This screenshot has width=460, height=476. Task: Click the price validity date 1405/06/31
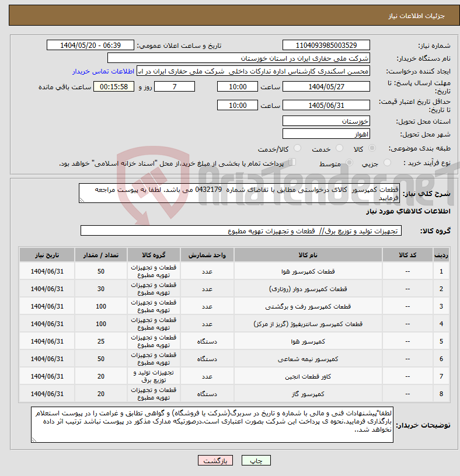click(x=326, y=106)
